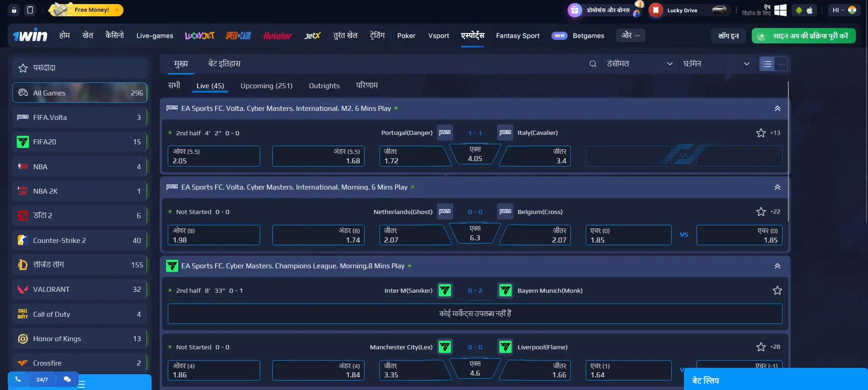Open the LuckyJet game logo
Viewport: 868px width, 390px height.
199,36
